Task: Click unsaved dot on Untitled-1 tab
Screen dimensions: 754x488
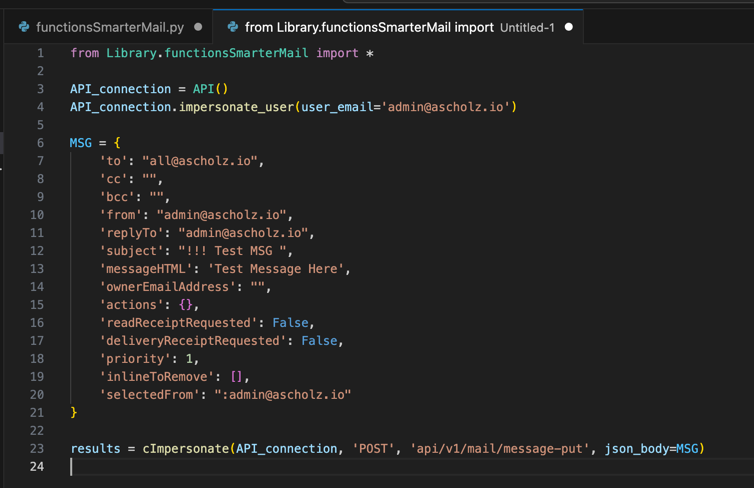Action: tap(569, 27)
